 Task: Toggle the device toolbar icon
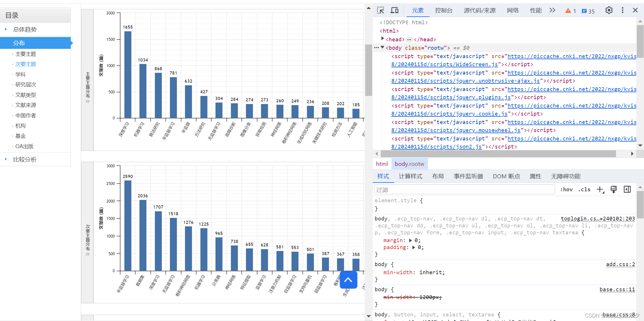coord(394,10)
